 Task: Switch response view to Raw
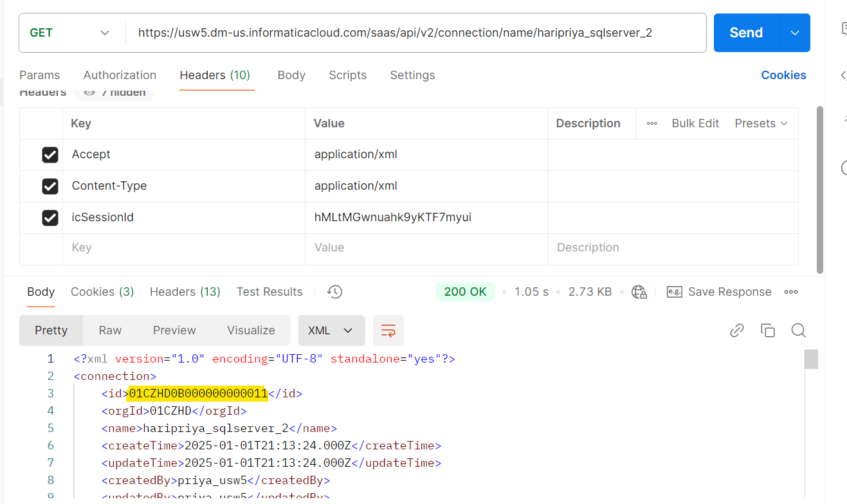click(110, 330)
